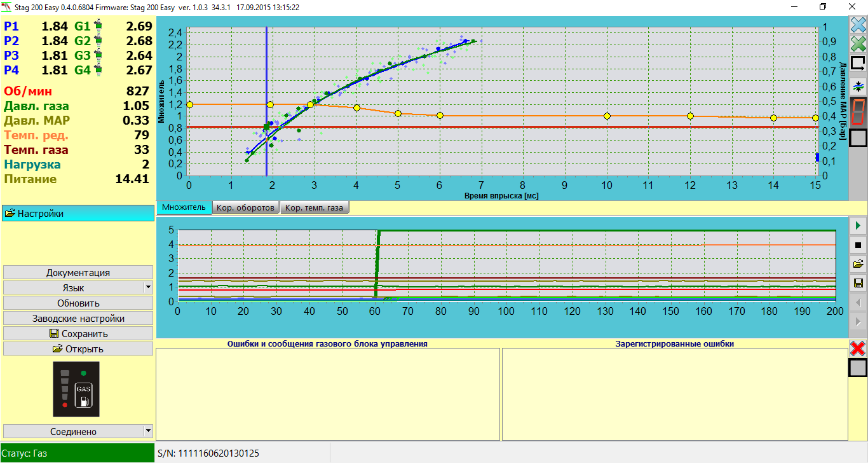Viewport: 868px width, 463px height.
Task: Click the green X clear-points icon
Action: click(x=858, y=45)
